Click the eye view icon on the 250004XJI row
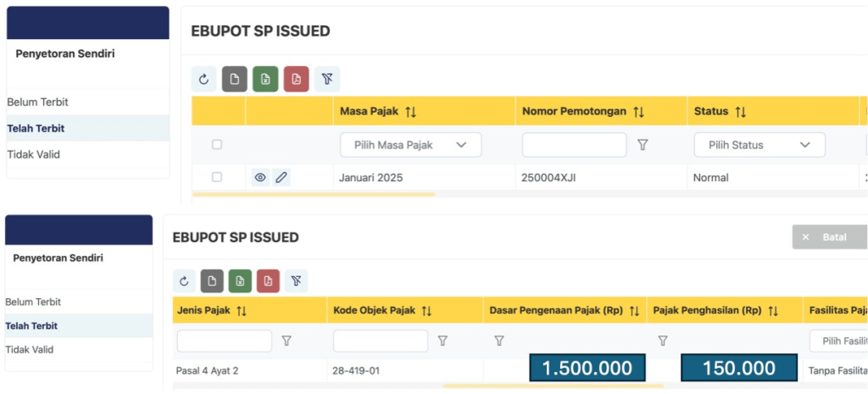The height and width of the screenshot is (394, 868). (260, 178)
